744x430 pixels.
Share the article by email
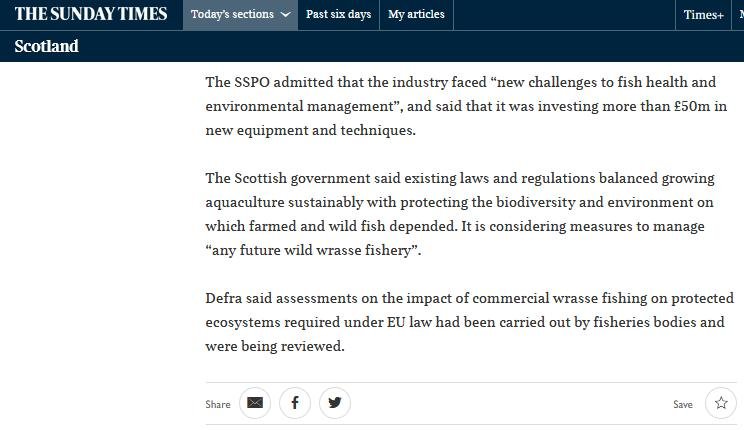(255, 403)
